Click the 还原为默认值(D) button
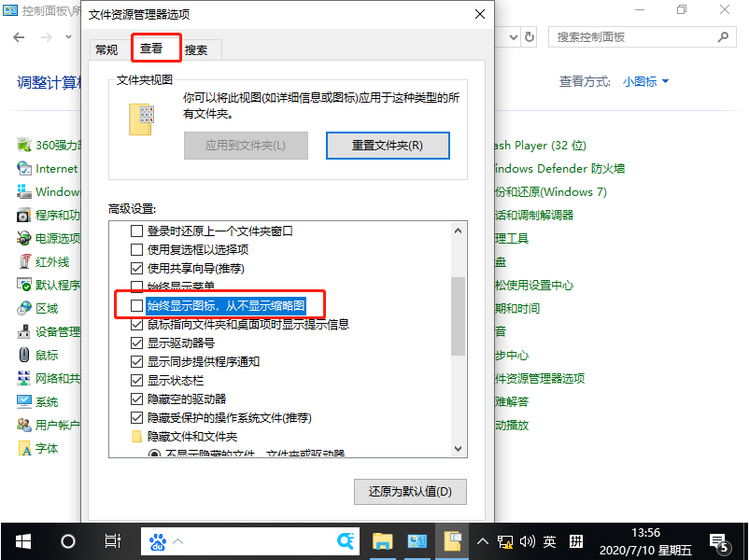This screenshot has height=560, width=749. (x=410, y=492)
